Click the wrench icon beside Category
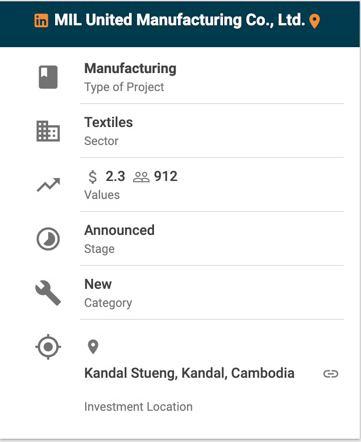This screenshot has height=442, width=361. point(48,293)
